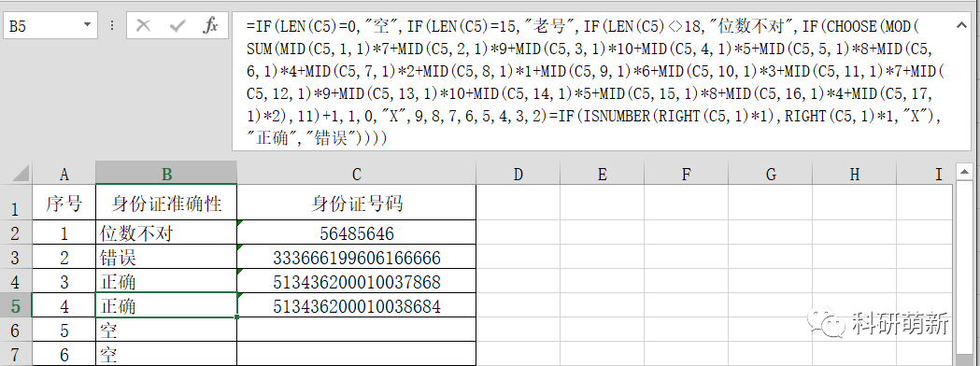Screen dimensions: 980x366
Task: Select column A header
Action: pyautogui.click(x=64, y=174)
